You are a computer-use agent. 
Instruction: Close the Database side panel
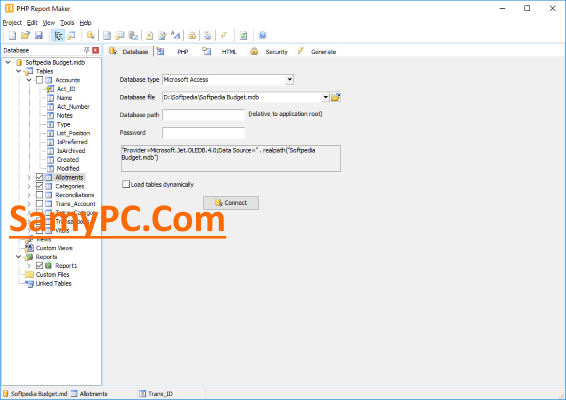coord(96,50)
